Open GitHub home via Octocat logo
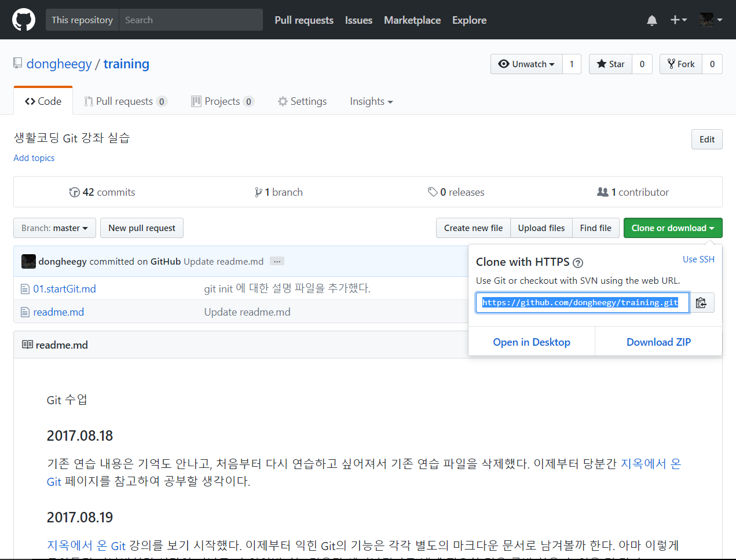 pyautogui.click(x=24, y=20)
